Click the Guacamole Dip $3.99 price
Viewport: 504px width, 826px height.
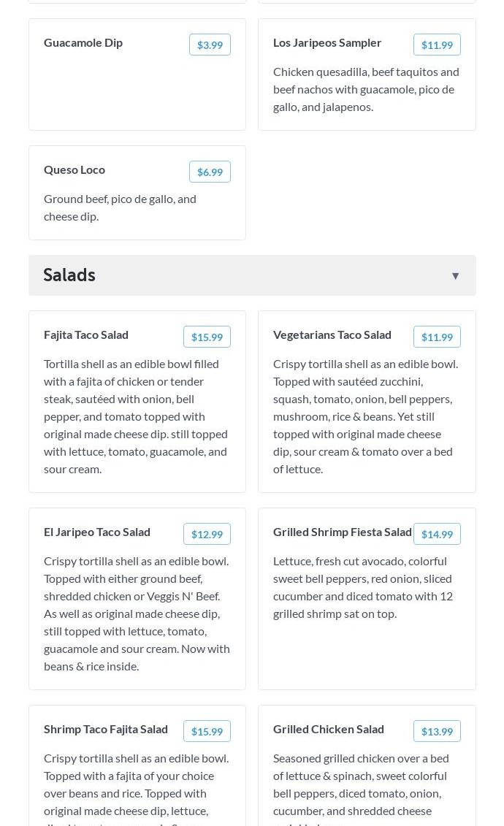pos(210,45)
